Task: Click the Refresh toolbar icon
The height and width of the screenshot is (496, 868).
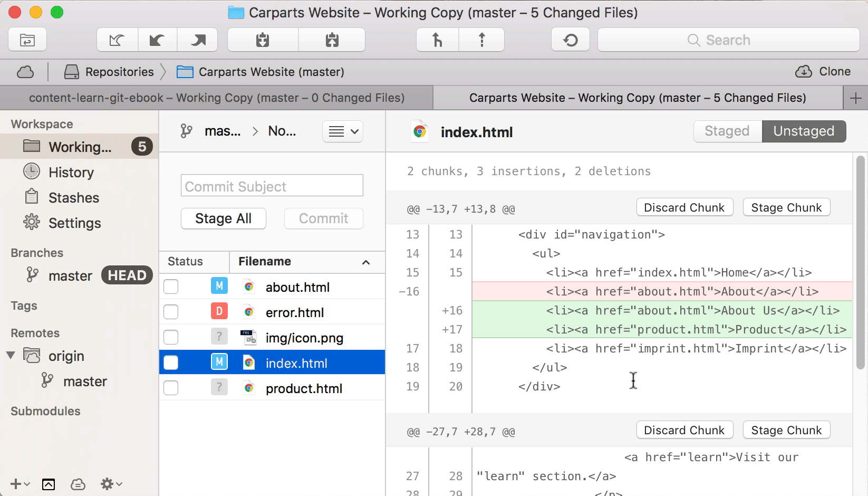Action: click(x=571, y=40)
